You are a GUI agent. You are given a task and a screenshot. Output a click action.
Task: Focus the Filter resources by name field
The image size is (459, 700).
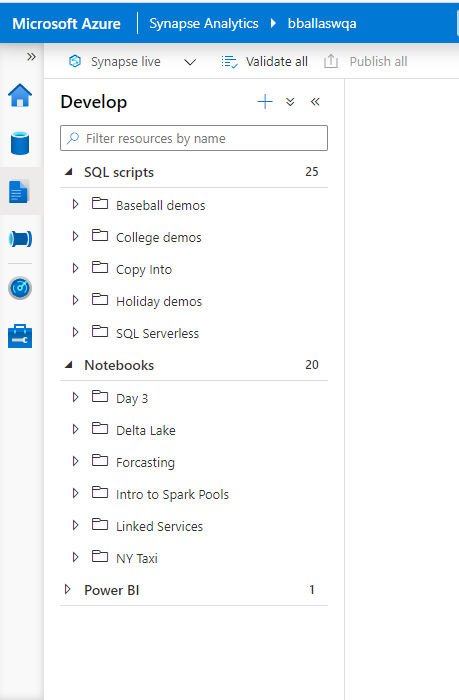point(194,138)
